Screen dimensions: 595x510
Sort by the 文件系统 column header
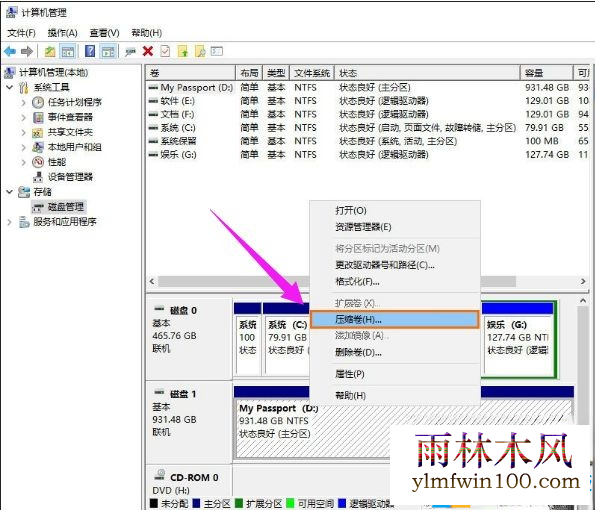(x=312, y=73)
